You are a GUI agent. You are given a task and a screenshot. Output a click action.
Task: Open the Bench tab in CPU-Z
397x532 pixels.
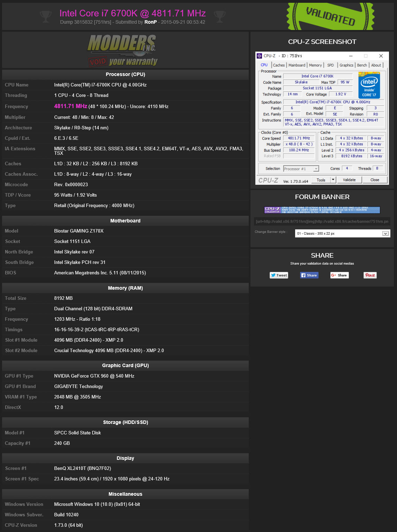362,65
